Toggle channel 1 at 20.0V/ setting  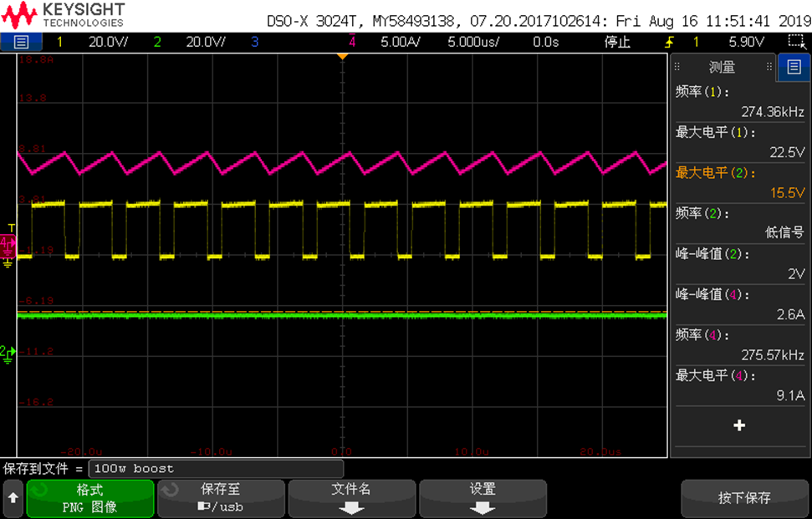click(92, 42)
